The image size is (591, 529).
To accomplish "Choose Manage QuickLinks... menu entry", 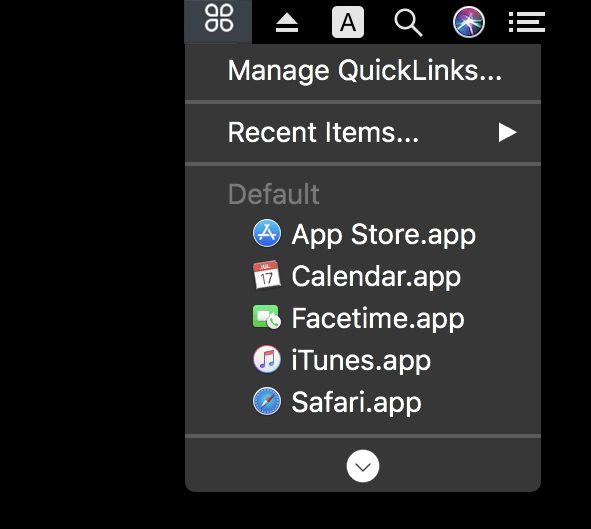I will pyautogui.click(x=363, y=71).
